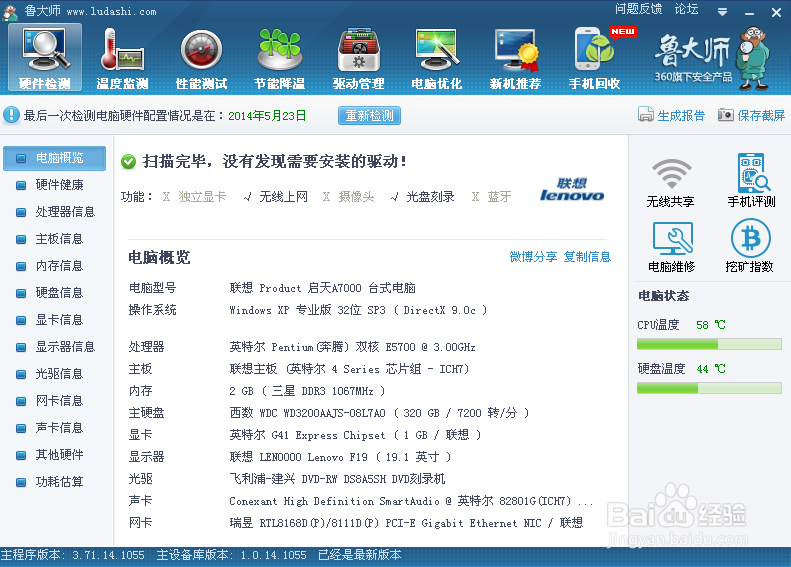
Task: Click 复制信息 copy info link
Action: click(587, 257)
